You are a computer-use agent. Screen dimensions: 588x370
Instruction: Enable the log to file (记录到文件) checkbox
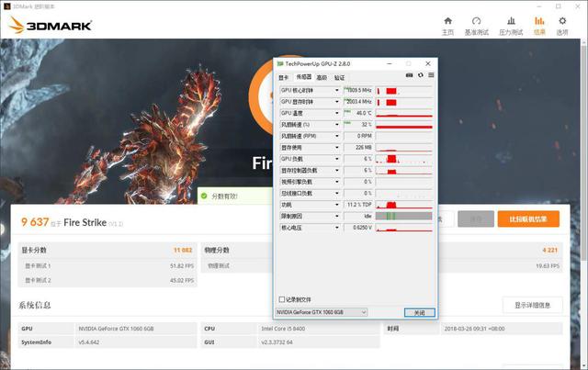click(x=282, y=299)
